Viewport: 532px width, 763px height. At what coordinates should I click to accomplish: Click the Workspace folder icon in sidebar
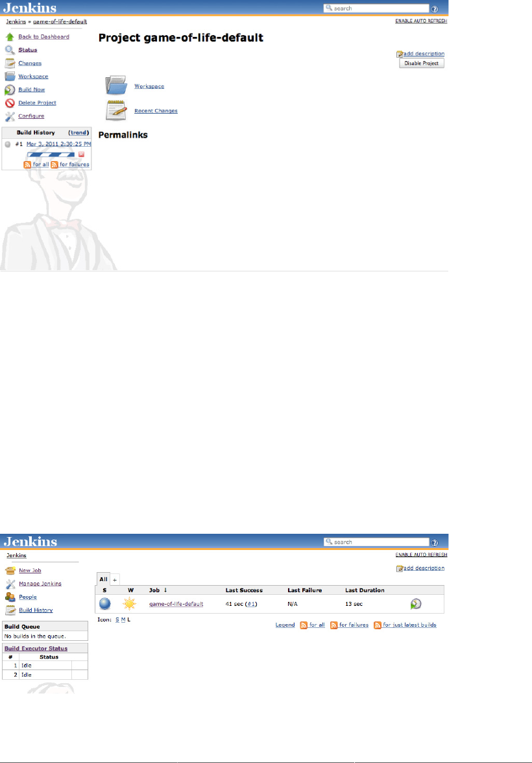pos(10,77)
